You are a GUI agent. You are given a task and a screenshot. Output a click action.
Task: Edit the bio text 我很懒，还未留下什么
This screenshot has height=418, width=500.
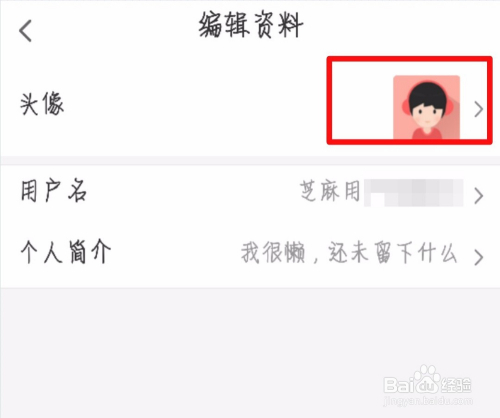coord(349,253)
